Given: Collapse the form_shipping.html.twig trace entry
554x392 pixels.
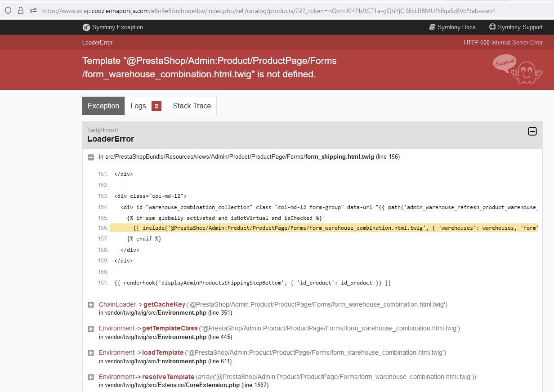Looking at the screenshot, I should (90, 157).
